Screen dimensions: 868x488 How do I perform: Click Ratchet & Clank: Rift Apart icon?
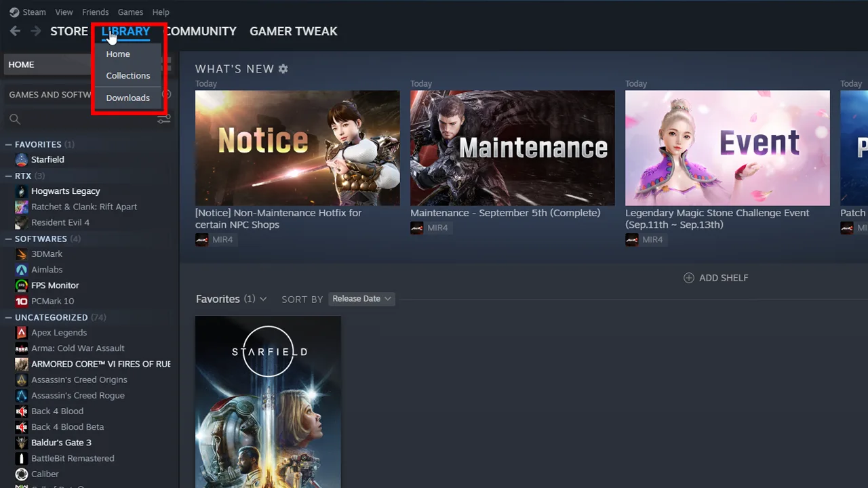pos(22,207)
